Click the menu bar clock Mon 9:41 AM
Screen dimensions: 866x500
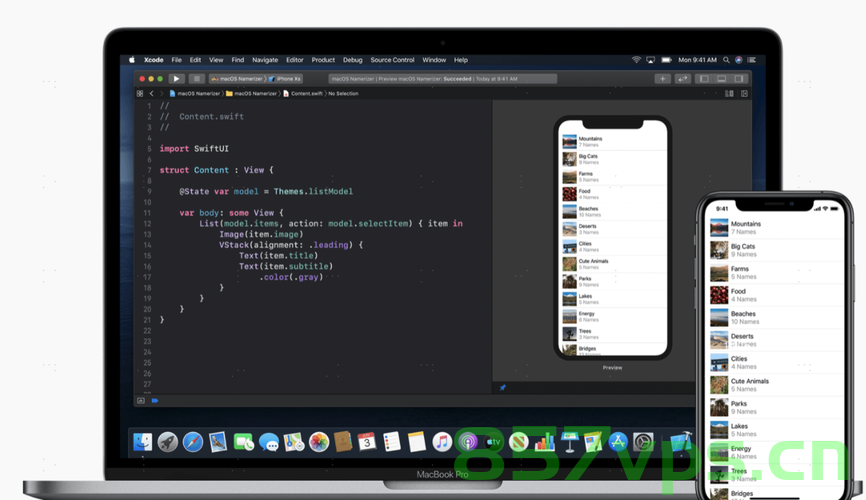(x=697, y=60)
